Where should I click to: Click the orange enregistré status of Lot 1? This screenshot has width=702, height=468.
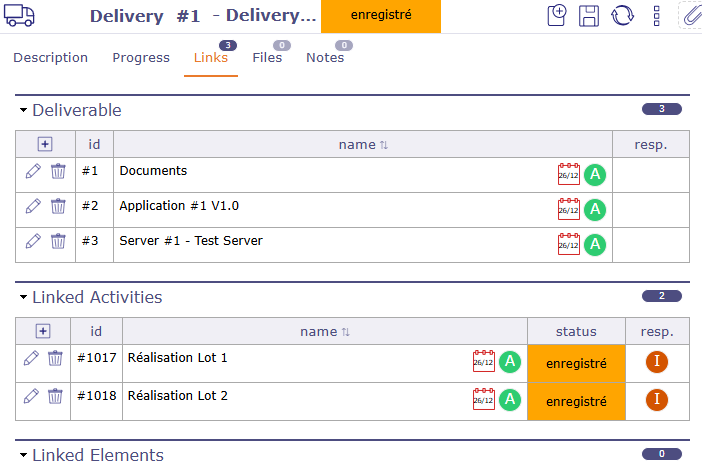576,364
